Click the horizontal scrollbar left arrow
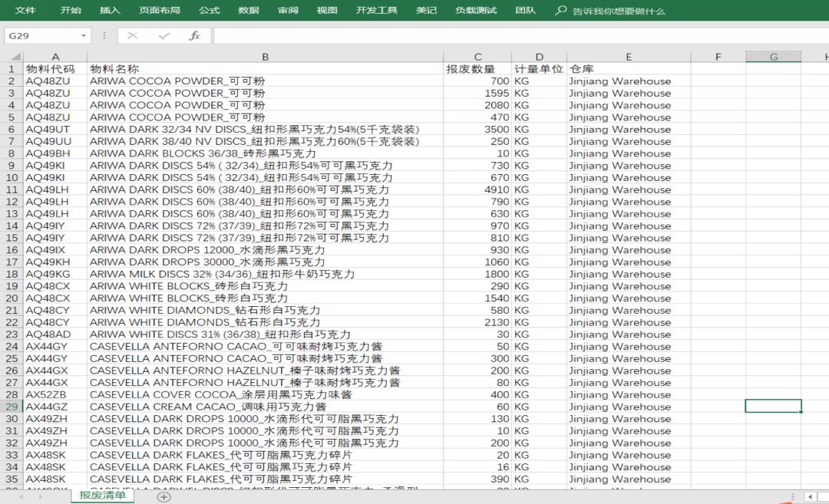The width and height of the screenshot is (829, 504). (809, 497)
